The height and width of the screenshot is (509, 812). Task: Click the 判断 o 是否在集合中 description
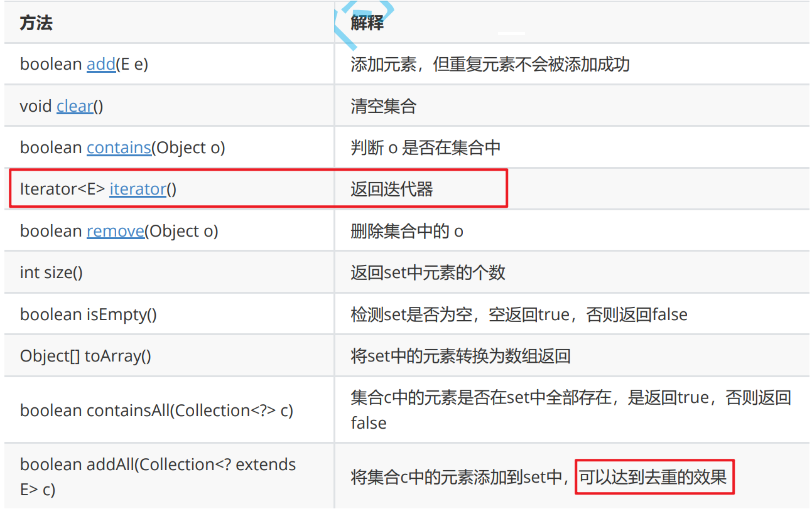[x=426, y=147]
